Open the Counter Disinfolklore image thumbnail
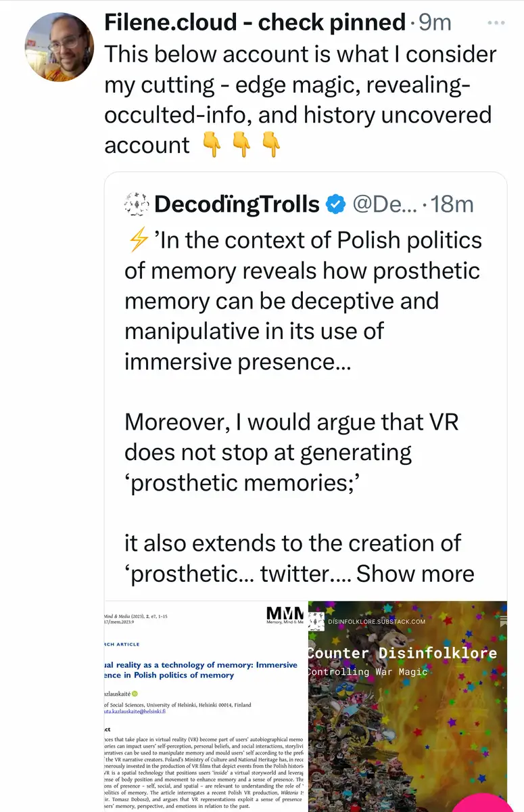This screenshot has width=524, height=812. (x=408, y=706)
